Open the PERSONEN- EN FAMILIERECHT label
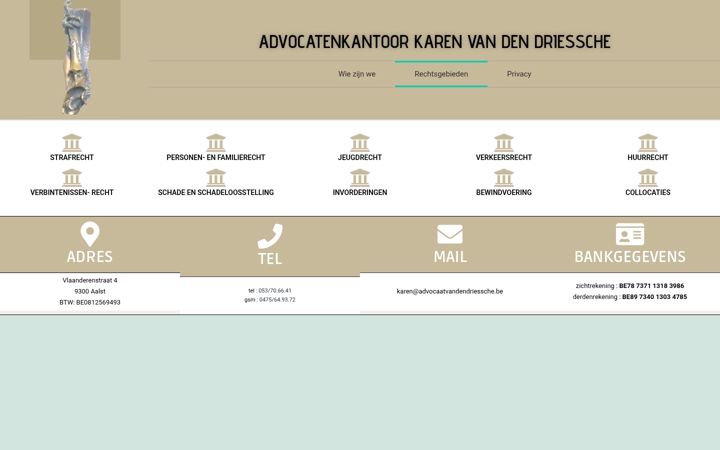 (x=216, y=158)
